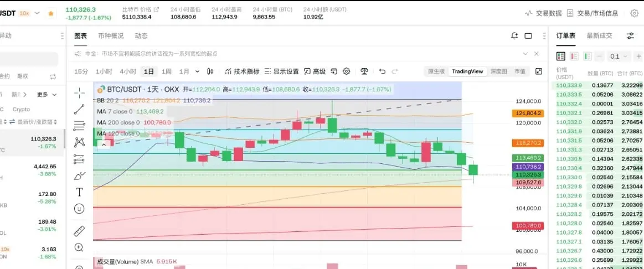Select the ruler measure tool

(x=79, y=231)
